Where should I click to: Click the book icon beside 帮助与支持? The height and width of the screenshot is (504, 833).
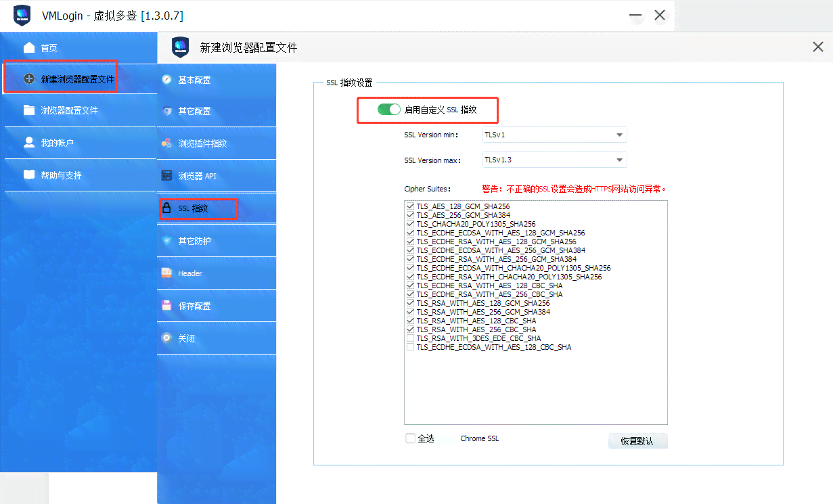29,175
